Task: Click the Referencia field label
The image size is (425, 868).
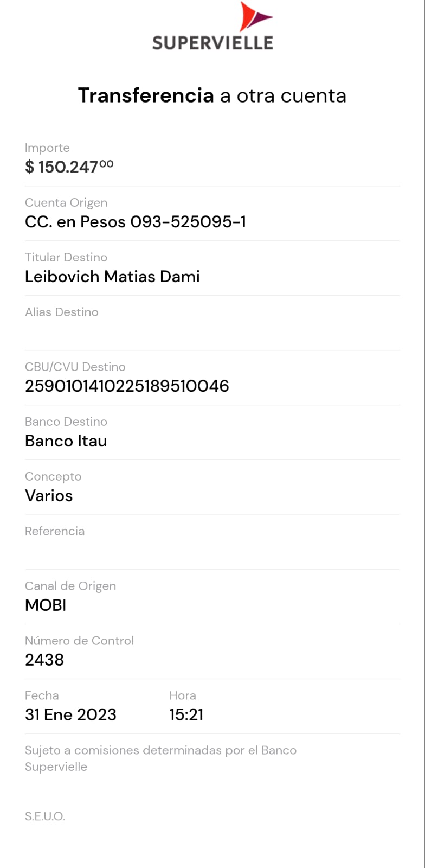Action: [x=55, y=531]
